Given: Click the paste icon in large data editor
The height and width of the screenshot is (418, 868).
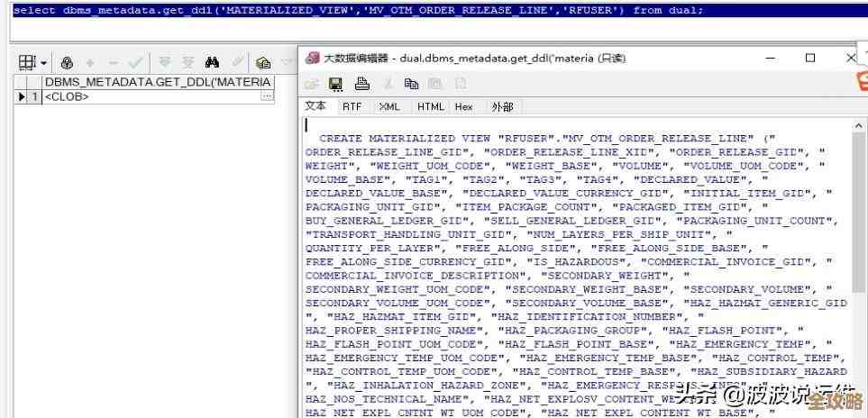Looking at the screenshot, I should 435,84.
